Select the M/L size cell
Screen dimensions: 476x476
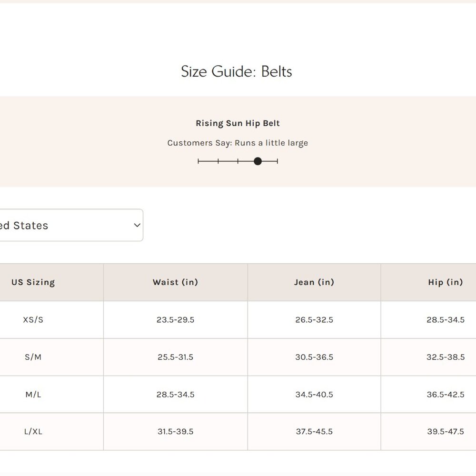click(33, 394)
